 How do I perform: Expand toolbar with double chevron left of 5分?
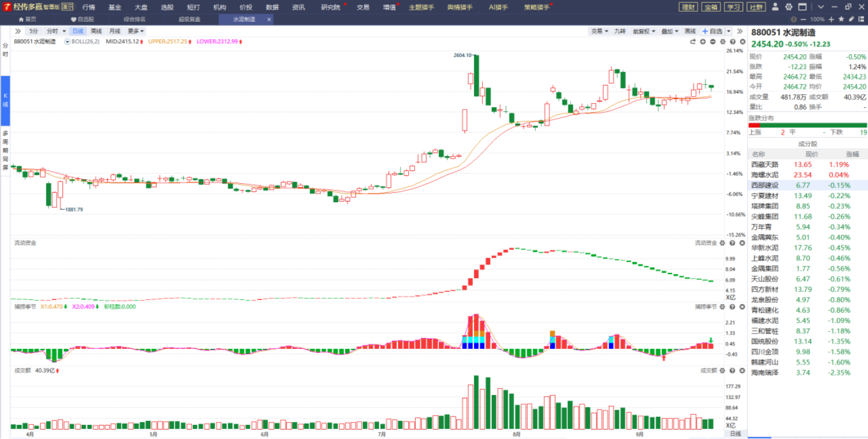click(18, 31)
